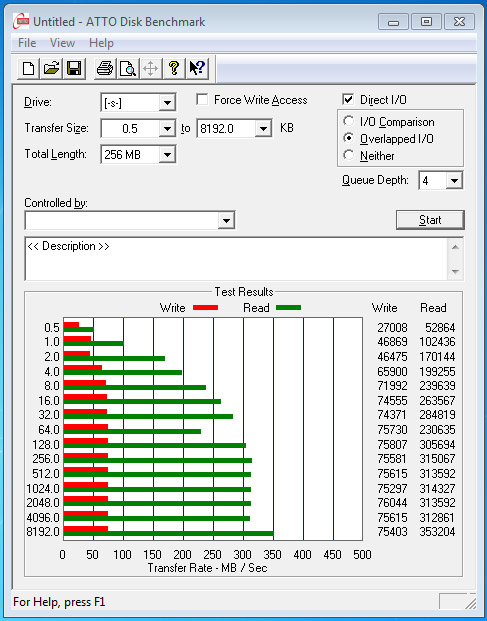Click the 1024.0 transfer size row label
This screenshot has width=487, height=621.
pyautogui.click(x=43, y=488)
